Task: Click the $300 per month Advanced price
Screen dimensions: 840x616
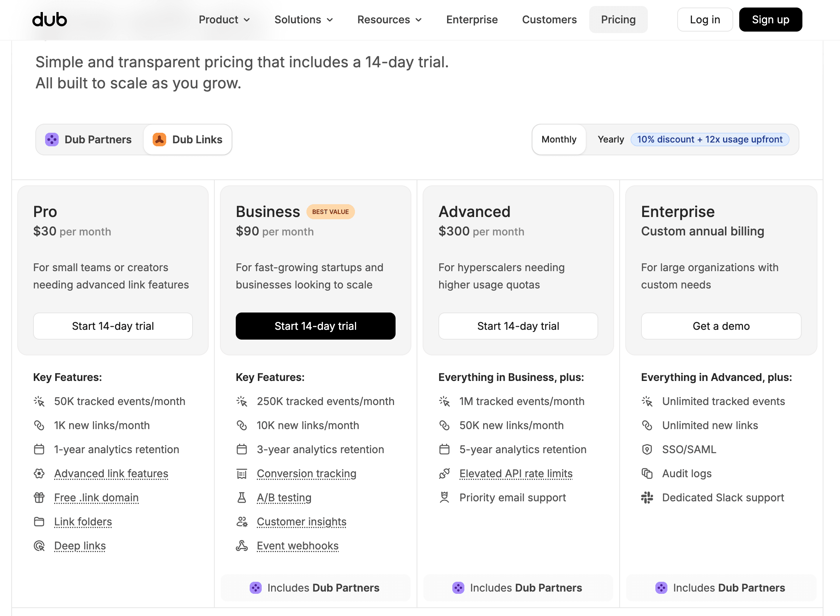Action: [481, 231]
